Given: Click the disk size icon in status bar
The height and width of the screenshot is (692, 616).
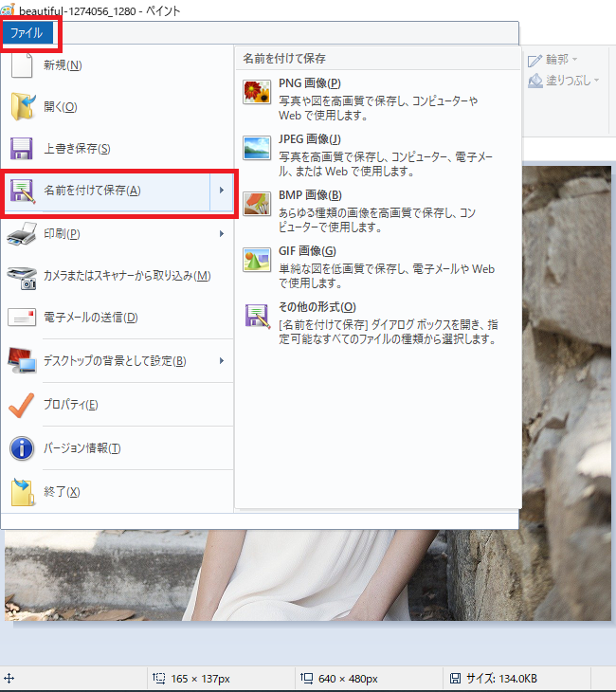Looking at the screenshot, I should pos(455,679).
